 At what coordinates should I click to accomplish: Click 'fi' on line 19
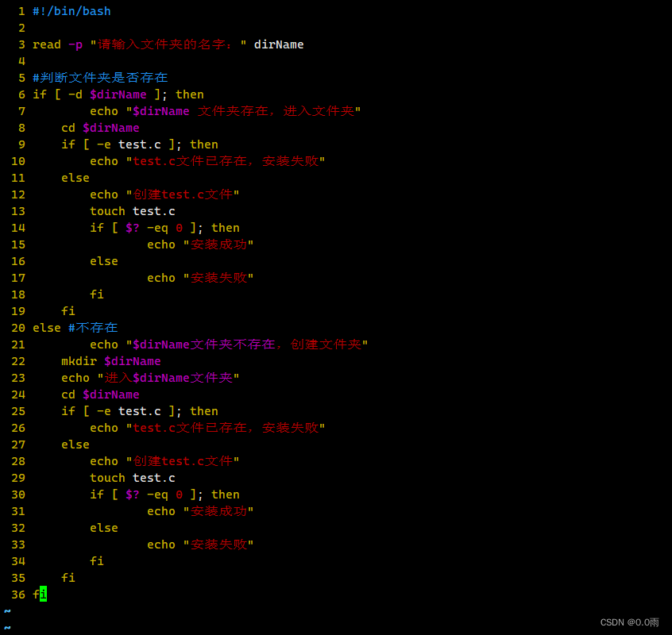pyautogui.click(x=68, y=311)
